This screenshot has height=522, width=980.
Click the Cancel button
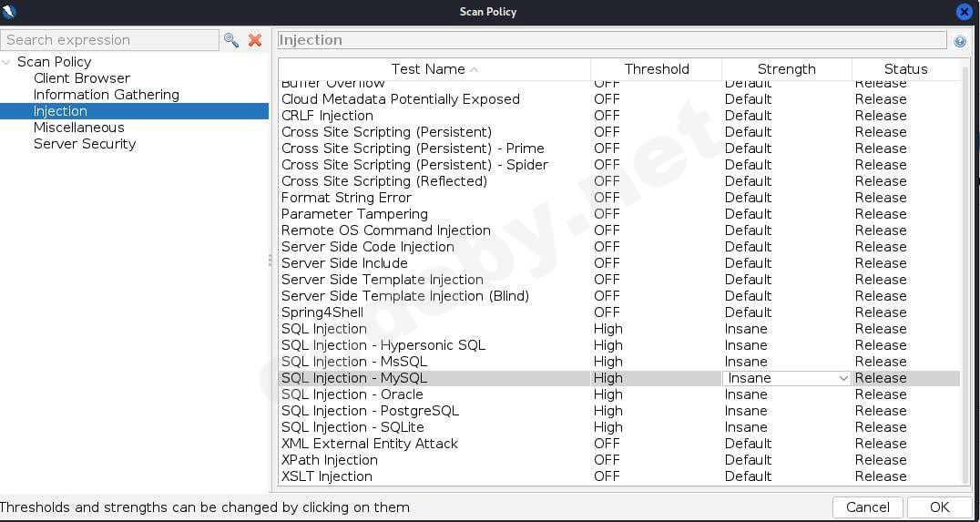[867, 507]
